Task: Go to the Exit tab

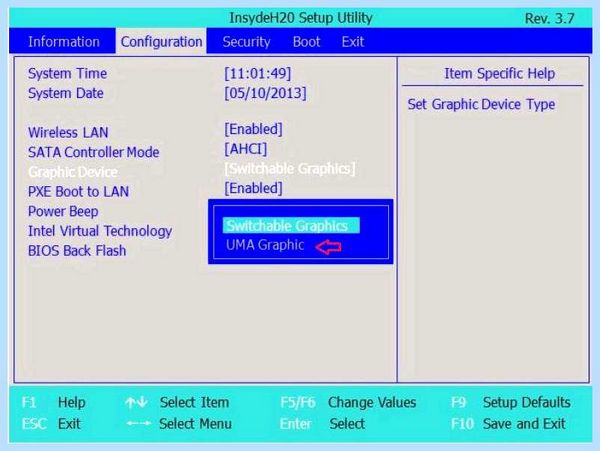Action: point(352,41)
